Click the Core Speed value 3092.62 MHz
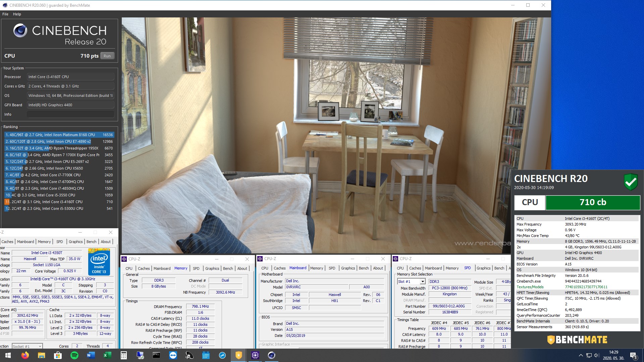The width and height of the screenshot is (644, 362). click(28, 315)
